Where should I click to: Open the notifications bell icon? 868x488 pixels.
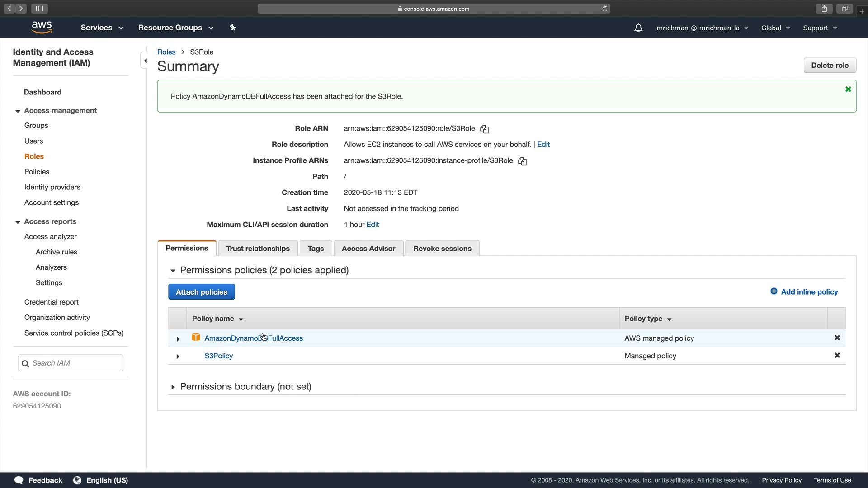638,28
